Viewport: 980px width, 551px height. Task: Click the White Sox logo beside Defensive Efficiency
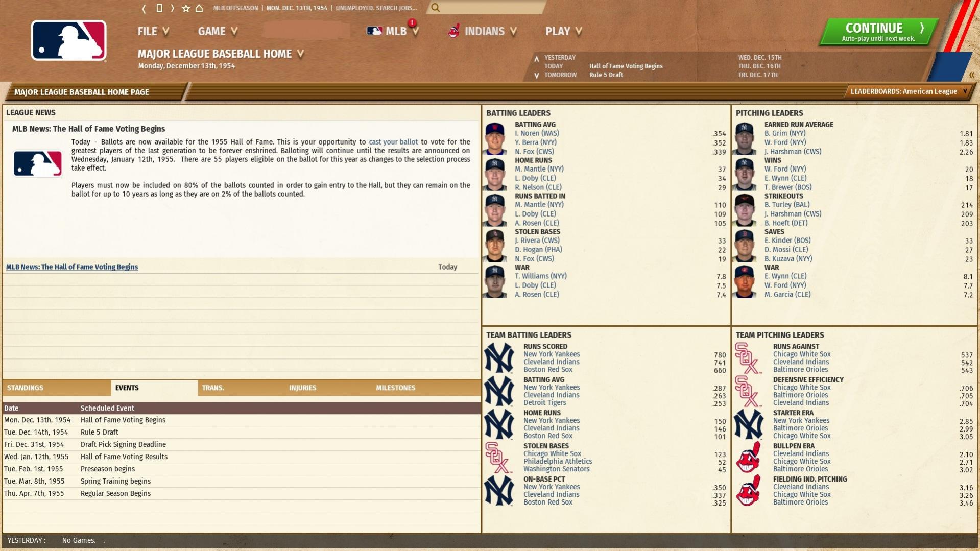coord(748,391)
